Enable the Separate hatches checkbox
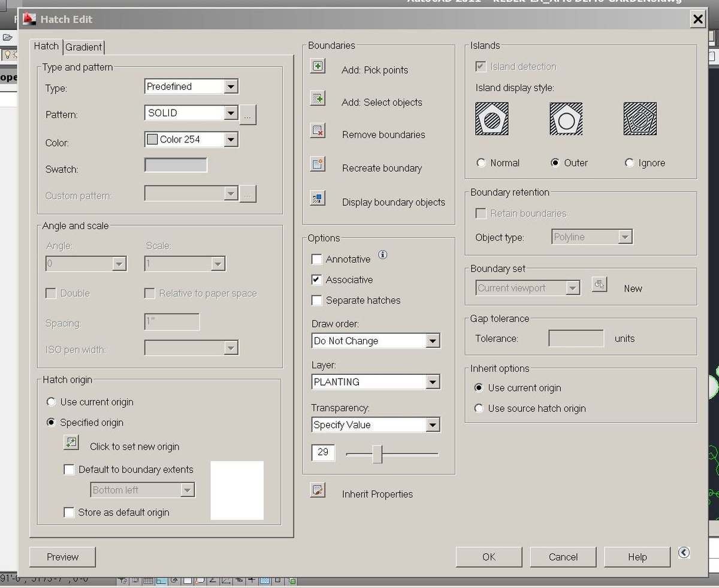Image resolution: width=719 pixels, height=588 pixels. coord(317,301)
